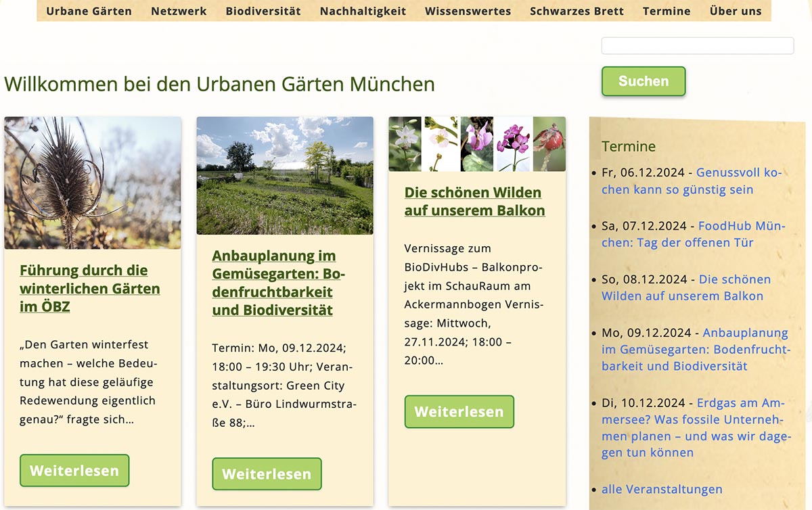Image resolution: width=812 pixels, height=510 pixels.
Task: Click inside the search text field
Action: [x=697, y=46]
